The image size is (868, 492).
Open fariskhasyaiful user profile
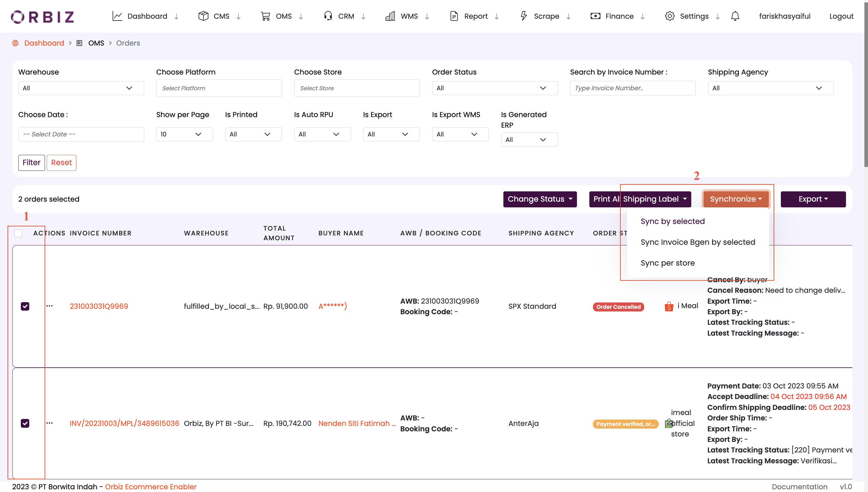pyautogui.click(x=784, y=16)
